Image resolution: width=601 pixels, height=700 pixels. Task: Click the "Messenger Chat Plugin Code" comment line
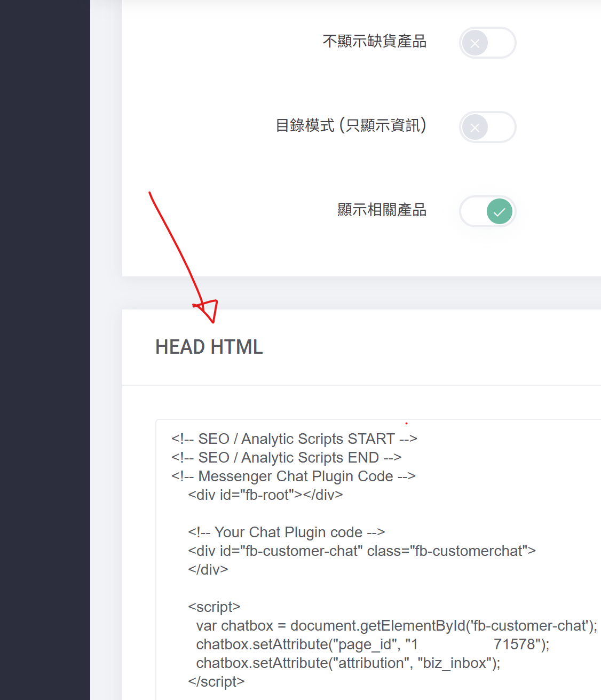coord(293,476)
